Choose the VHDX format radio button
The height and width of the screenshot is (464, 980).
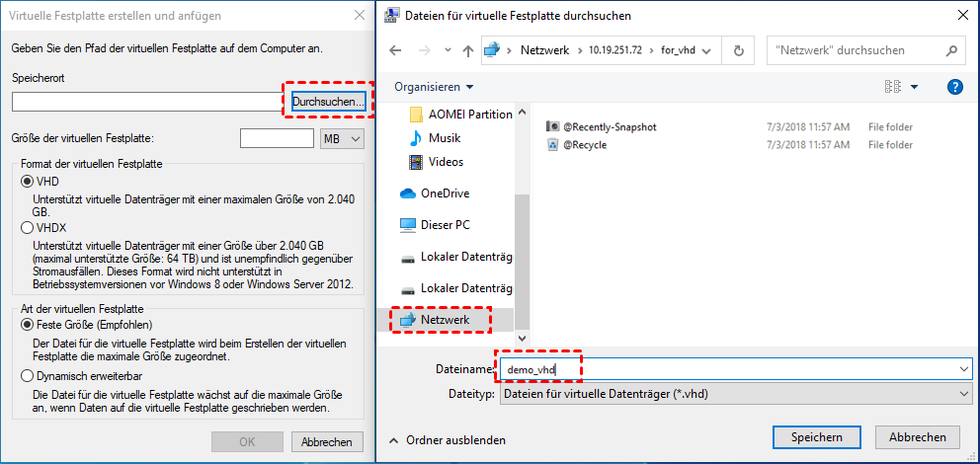click(x=27, y=227)
